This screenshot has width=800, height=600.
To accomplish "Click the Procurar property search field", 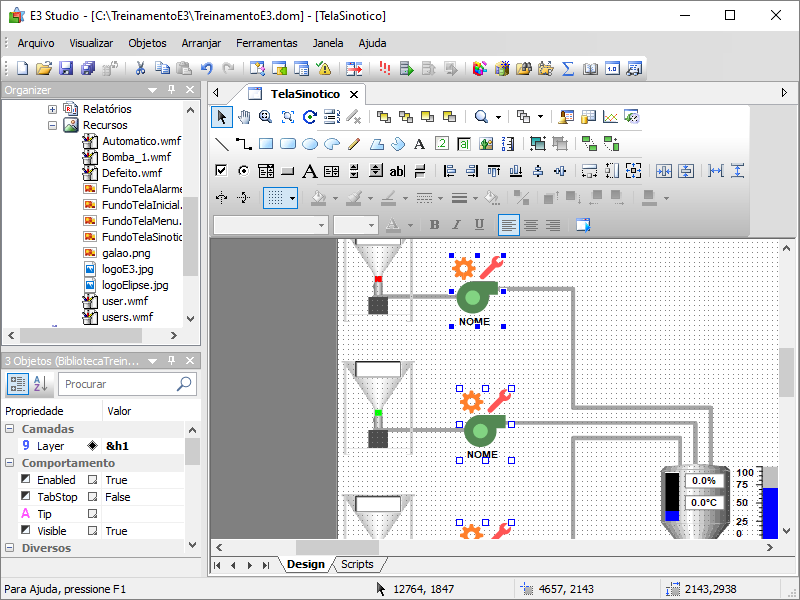I will coord(128,384).
